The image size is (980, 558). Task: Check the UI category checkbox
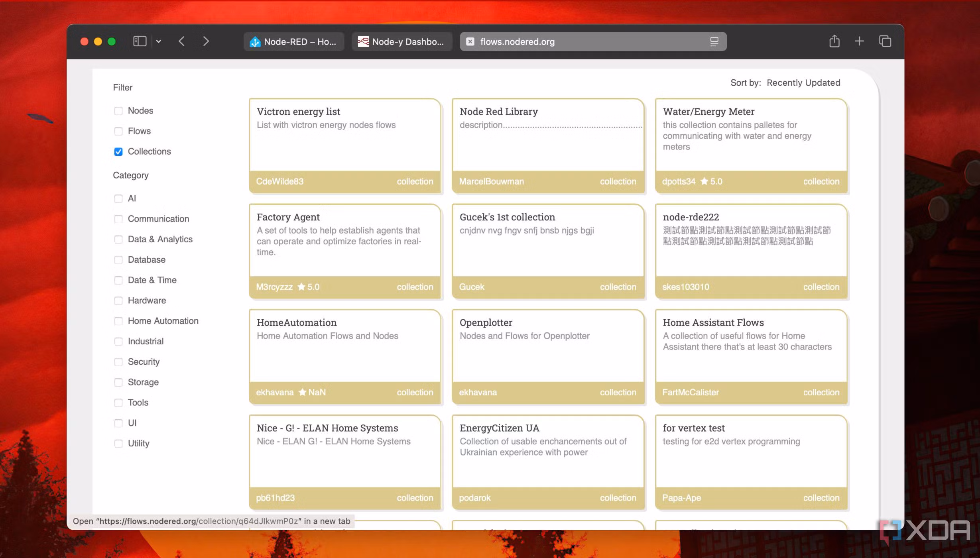pyautogui.click(x=118, y=423)
